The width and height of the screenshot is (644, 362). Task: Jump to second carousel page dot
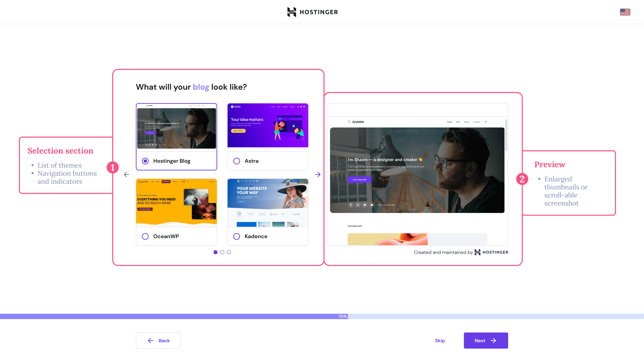pyautogui.click(x=222, y=252)
